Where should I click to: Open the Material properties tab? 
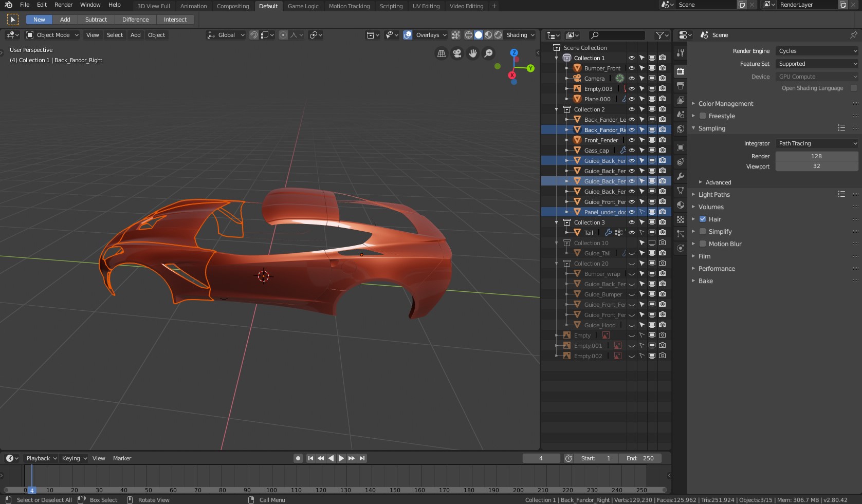click(681, 205)
